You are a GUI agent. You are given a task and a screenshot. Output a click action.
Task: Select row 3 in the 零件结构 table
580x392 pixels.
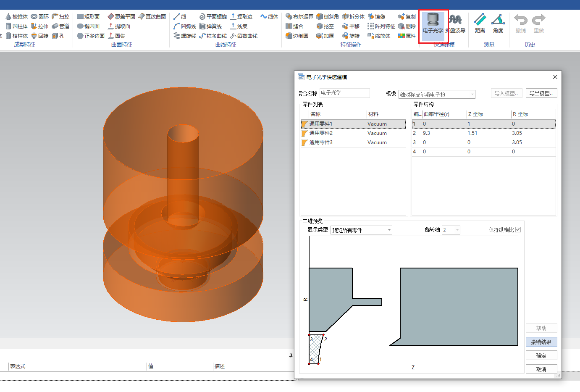coord(483,142)
